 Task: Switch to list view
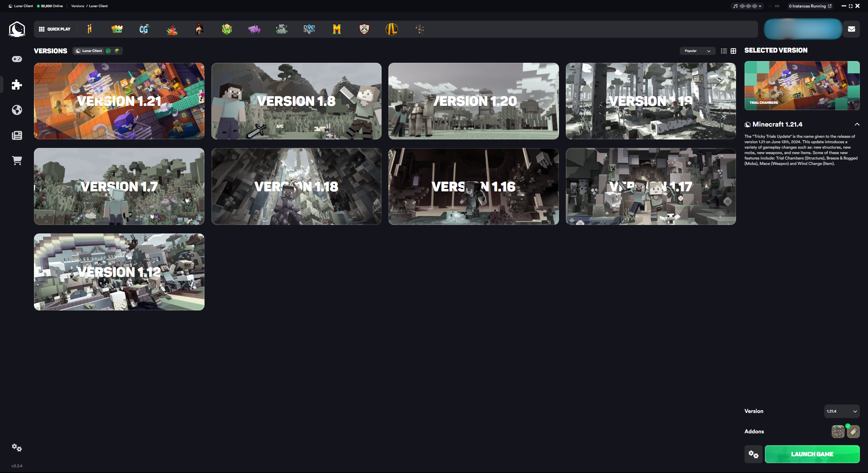pyautogui.click(x=724, y=51)
